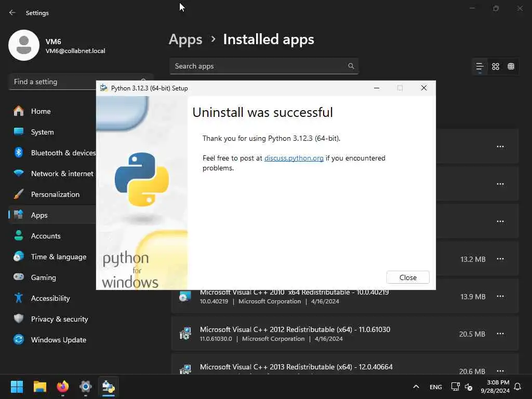Go back with the Settings back arrow
Viewport: 532px width, 399px height.
point(12,12)
